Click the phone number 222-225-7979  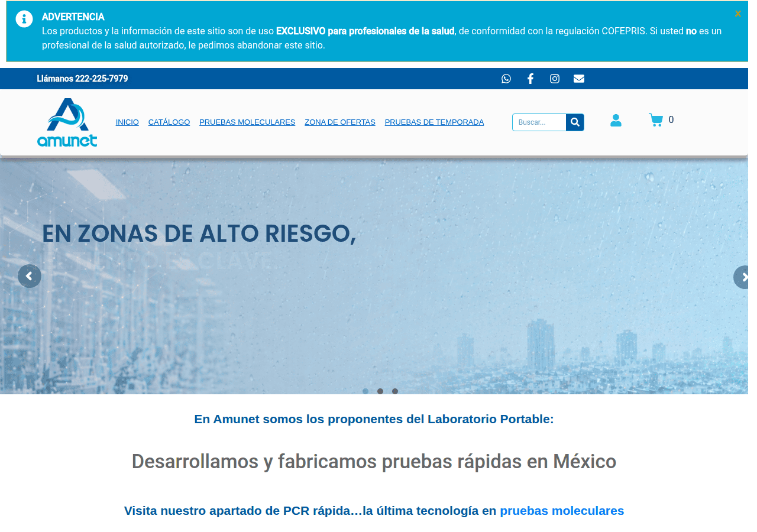(102, 79)
